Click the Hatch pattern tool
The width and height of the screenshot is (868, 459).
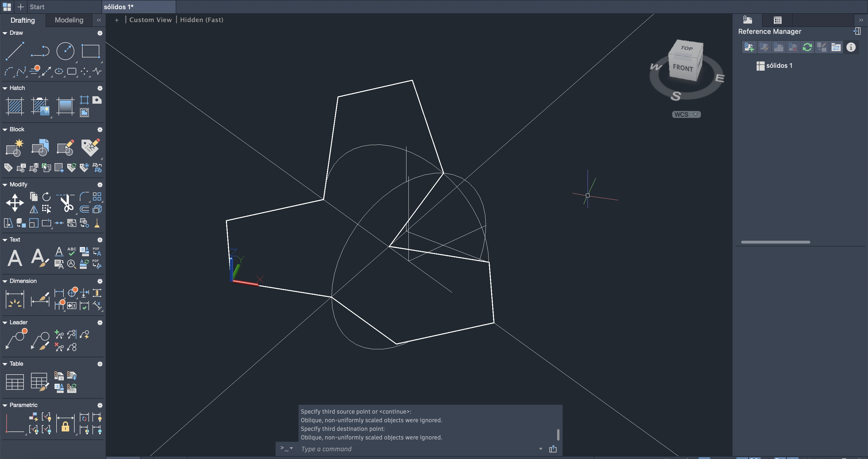tap(15, 106)
